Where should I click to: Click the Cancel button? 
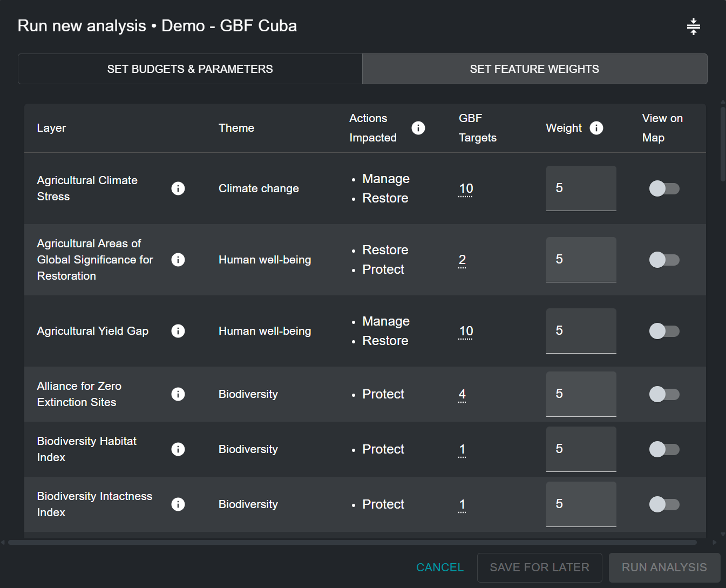pos(440,567)
